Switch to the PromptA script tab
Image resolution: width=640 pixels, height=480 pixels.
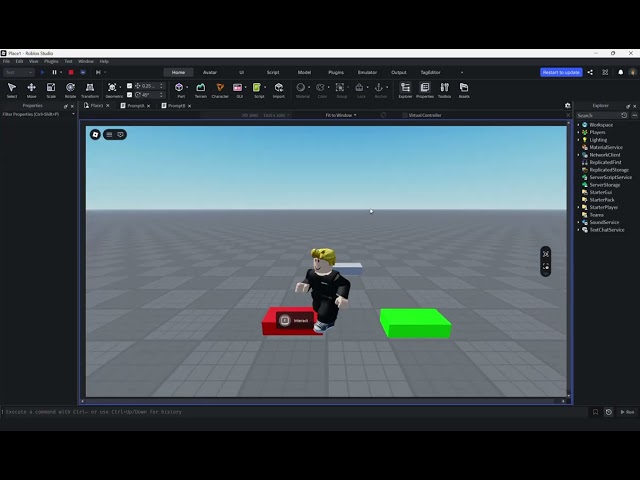[x=136, y=106]
